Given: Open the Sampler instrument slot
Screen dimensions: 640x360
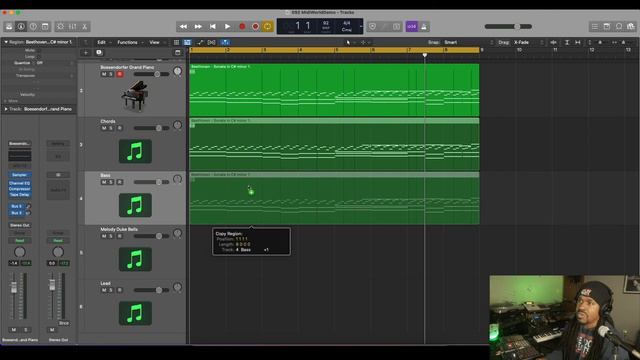Looking at the screenshot, I should point(20,175).
